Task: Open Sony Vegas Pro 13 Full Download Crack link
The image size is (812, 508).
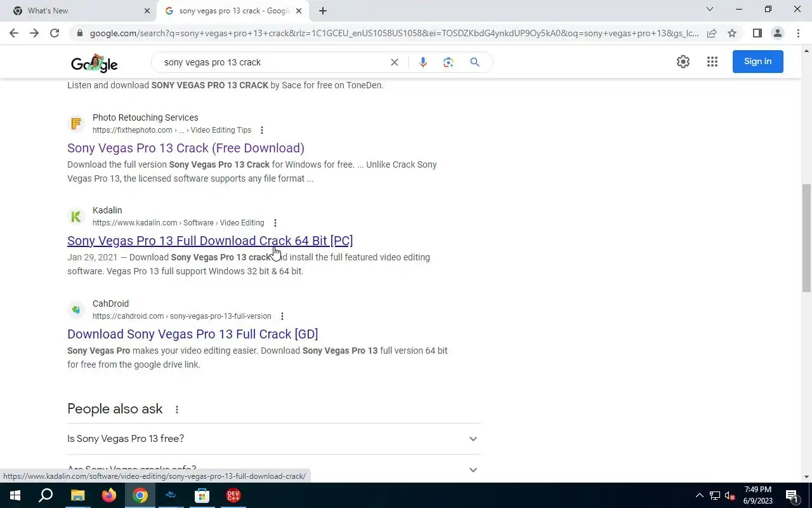Action: pos(210,241)
